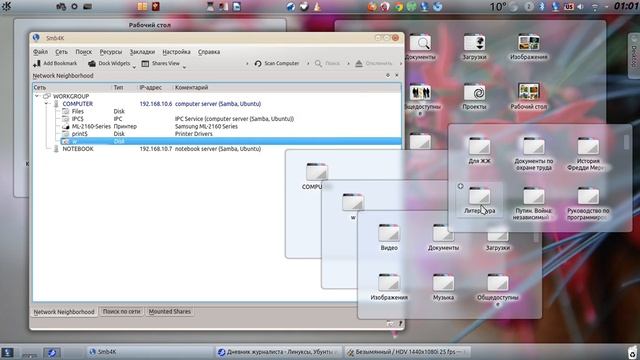Switch to the Mounted Shares tab
The width and height of the screenshot is (640, 360).
pos(169,311)
